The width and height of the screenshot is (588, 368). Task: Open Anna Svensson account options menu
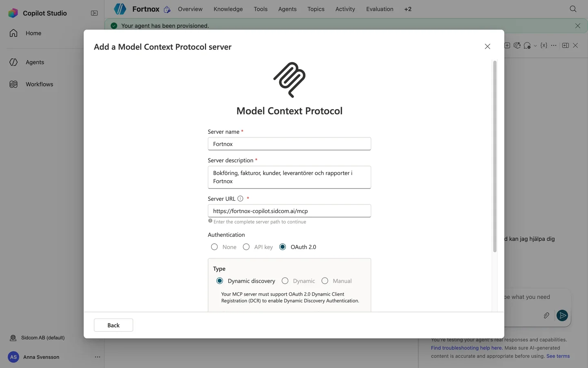coord(98,357)
